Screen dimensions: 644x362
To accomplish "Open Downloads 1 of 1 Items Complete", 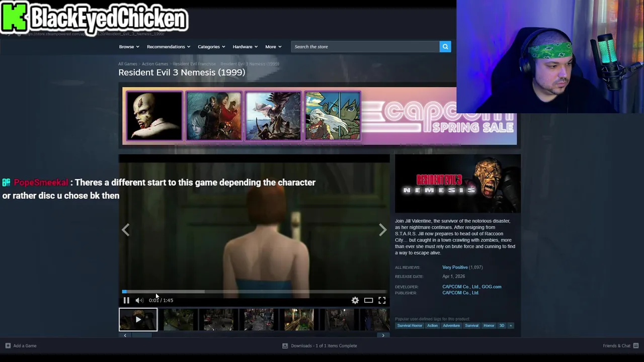I will click(324, 345).
